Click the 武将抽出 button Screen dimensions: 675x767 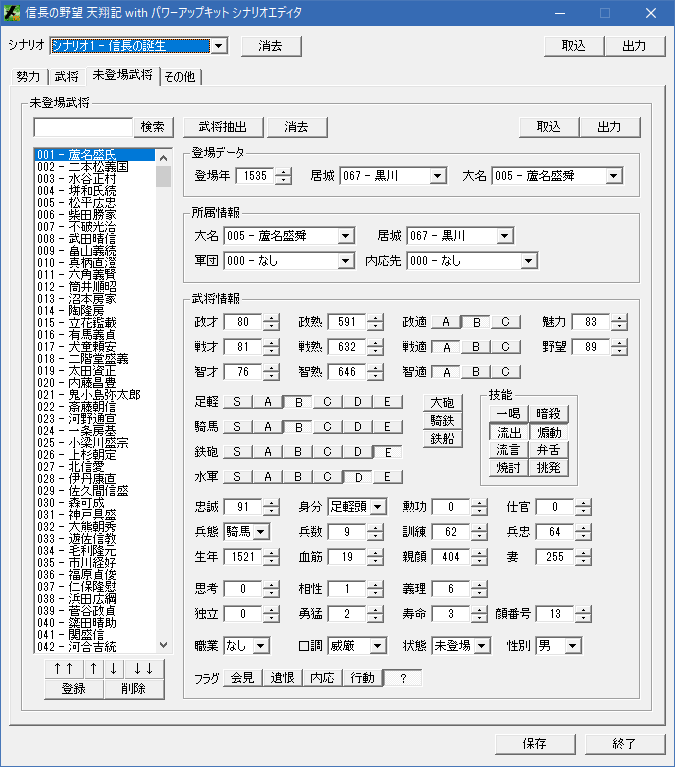[x=222, y=127]
